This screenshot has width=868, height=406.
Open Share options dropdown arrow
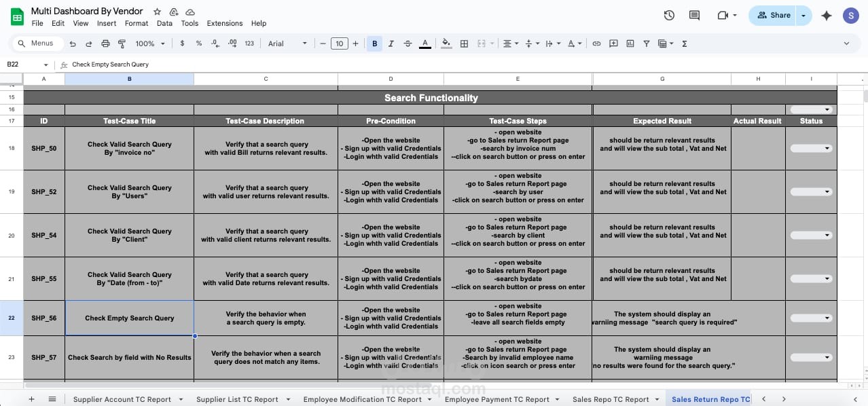tap(804, 16)
